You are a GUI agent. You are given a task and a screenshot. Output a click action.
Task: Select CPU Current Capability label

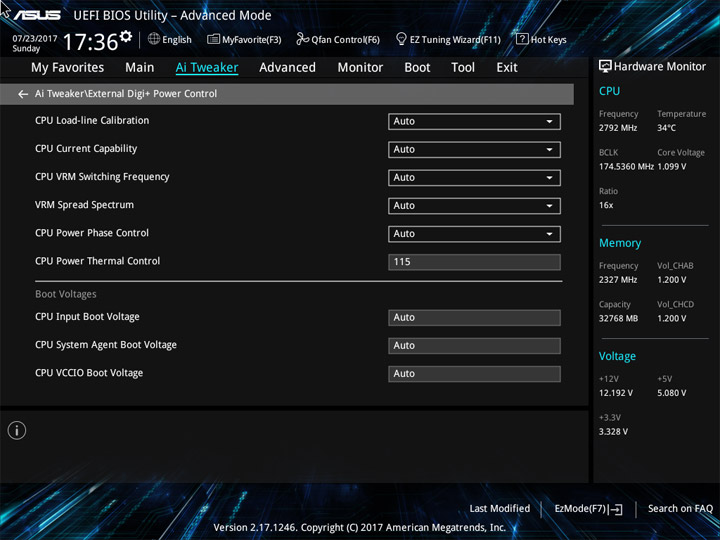86,149
